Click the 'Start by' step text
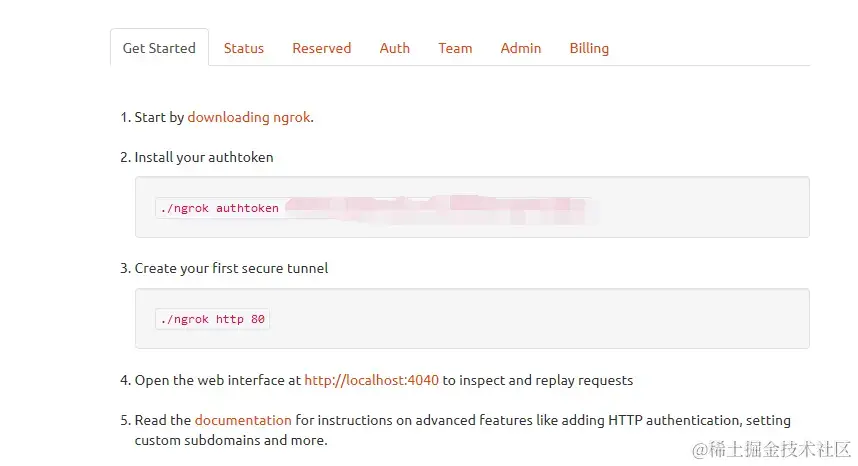 point(159,118)
